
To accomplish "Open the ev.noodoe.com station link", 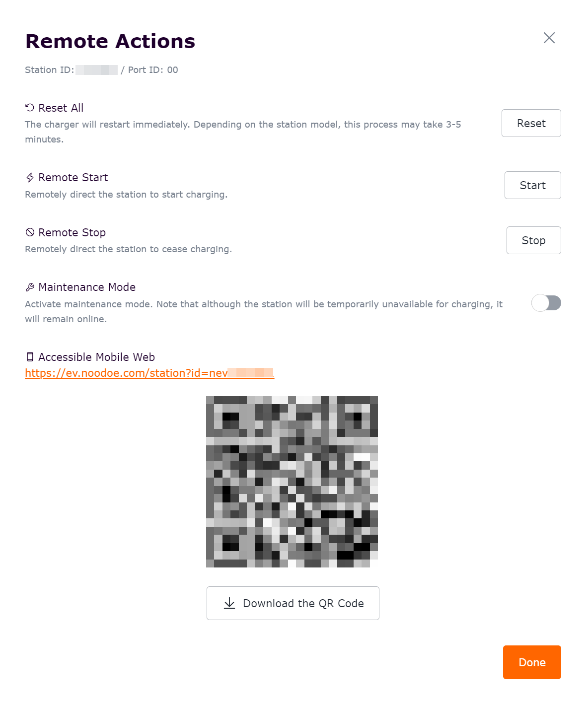I will pos(149,373).
